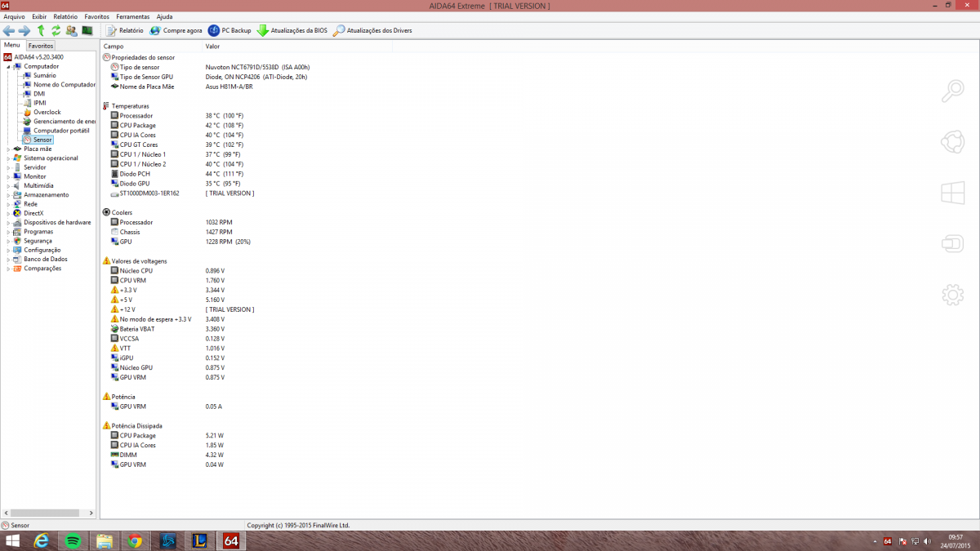
Task: Select Banco de Dados category
Action: 46,259
